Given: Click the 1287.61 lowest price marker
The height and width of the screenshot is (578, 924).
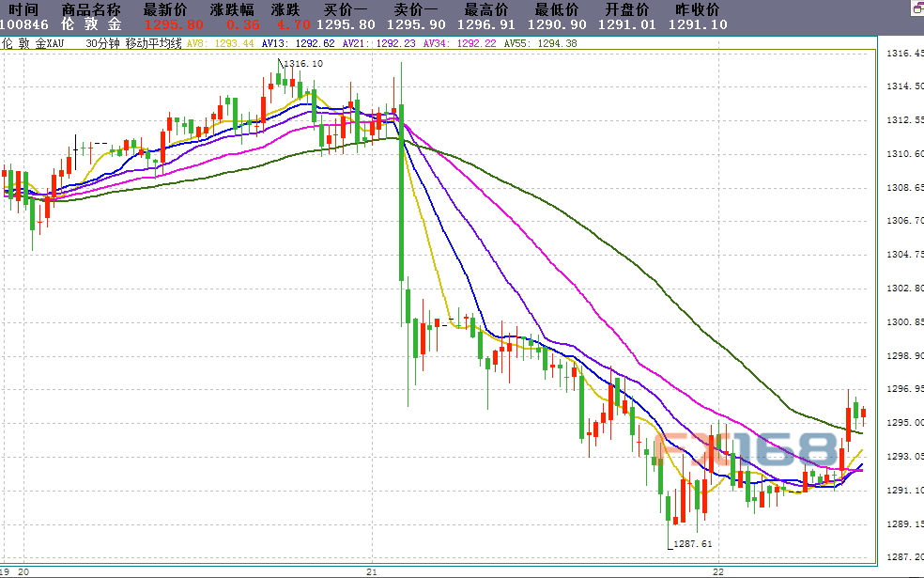Looking at the screenshot, I should click(x=692, y=544).
